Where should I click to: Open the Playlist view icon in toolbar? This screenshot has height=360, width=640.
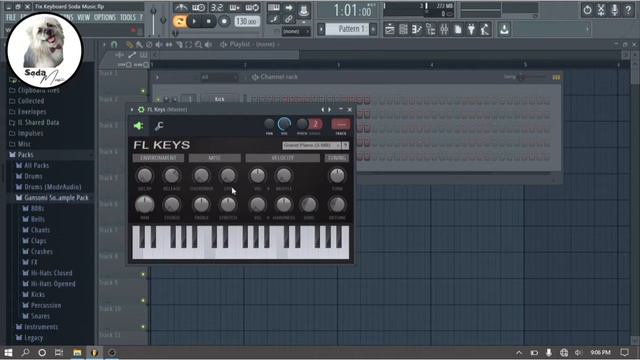point(390,29)
